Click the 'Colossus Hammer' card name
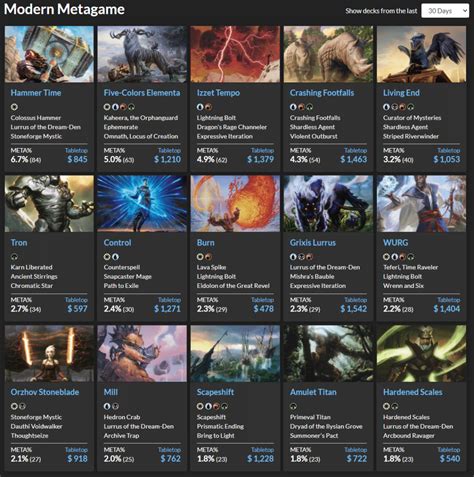 [36, 118]
